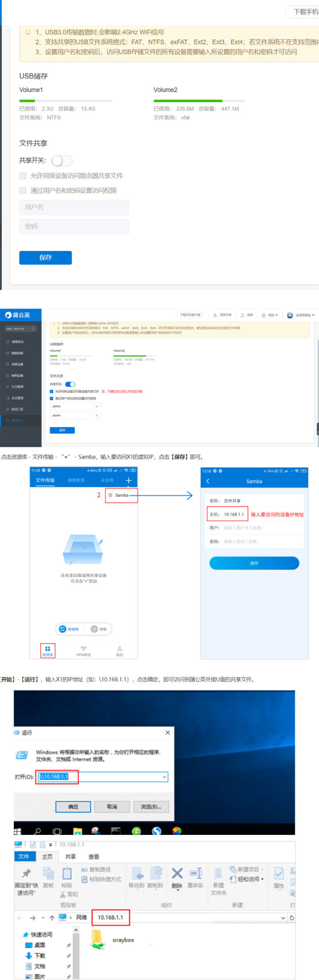Click the 用户名 input field
Viewport: 319px width, 980px height.
74,207
